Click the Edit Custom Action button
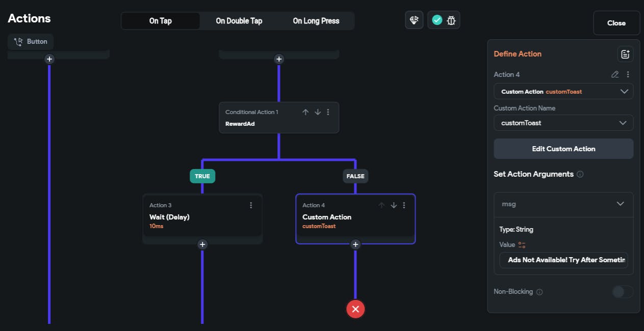The width and height of the screenshot is (644, 331). click(563, 149)
